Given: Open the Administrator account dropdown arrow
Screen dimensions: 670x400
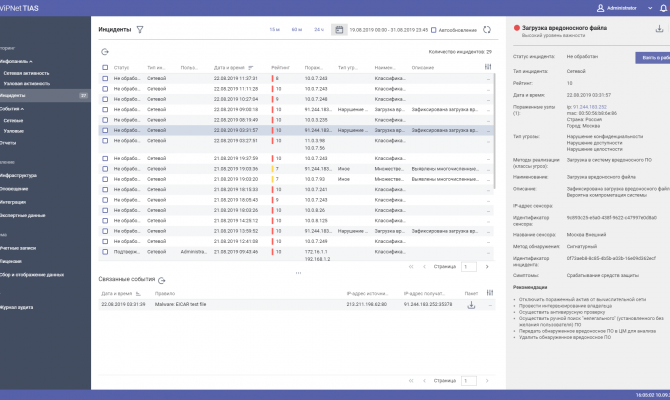Looking at the screenshot, I should pyautogui.click(x=650, y=8).
